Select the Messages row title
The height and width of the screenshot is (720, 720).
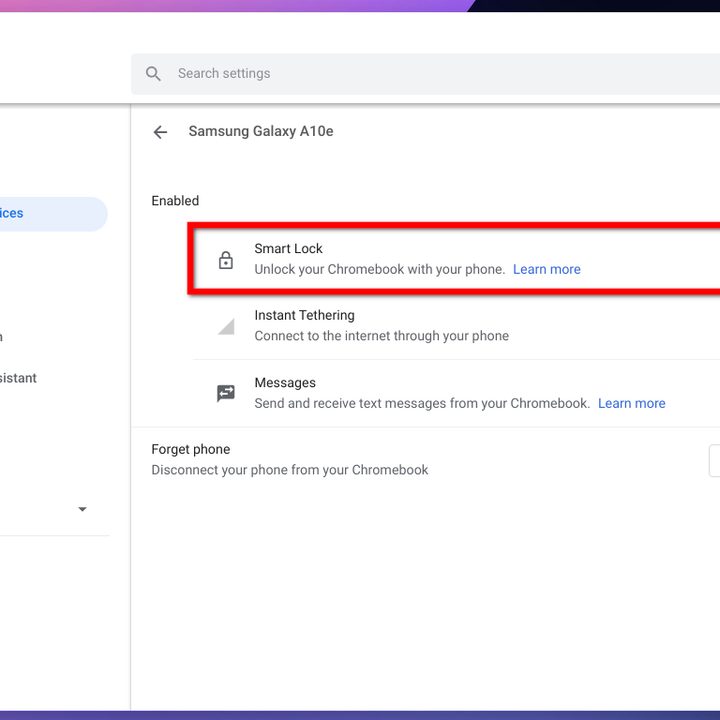[285, 382]
